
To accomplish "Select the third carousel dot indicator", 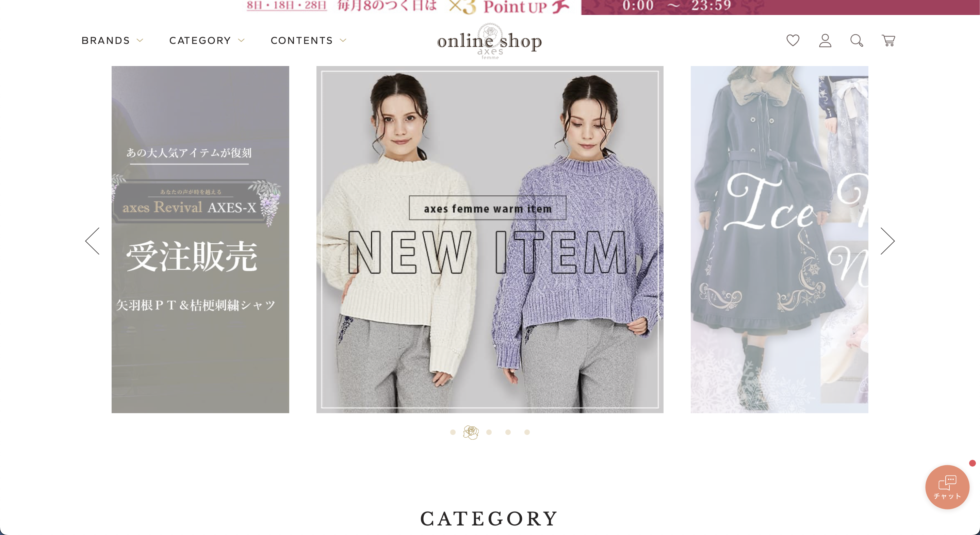I will coord(489,432).
